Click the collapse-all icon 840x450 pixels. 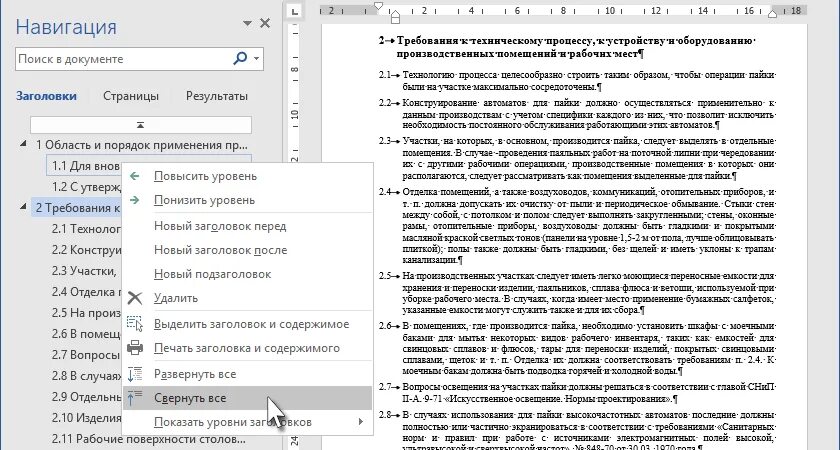pos(135,398)
